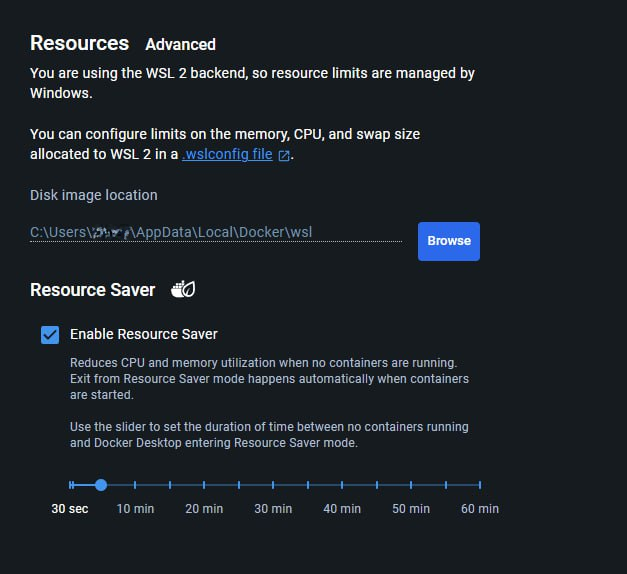Click the blue Resource Saver slider handle
The image size is (627, 574).
point(101,485)
